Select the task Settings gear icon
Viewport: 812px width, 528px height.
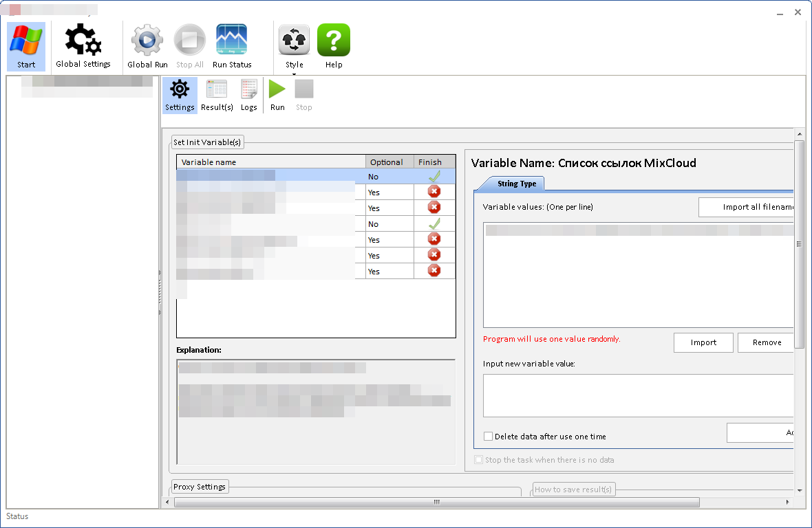pos(180,95)
